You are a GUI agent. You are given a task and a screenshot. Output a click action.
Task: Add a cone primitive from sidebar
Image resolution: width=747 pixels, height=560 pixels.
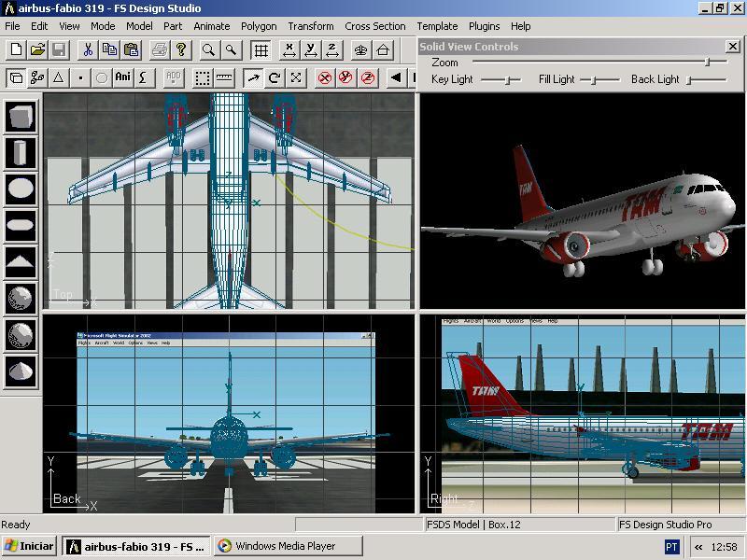21,371
